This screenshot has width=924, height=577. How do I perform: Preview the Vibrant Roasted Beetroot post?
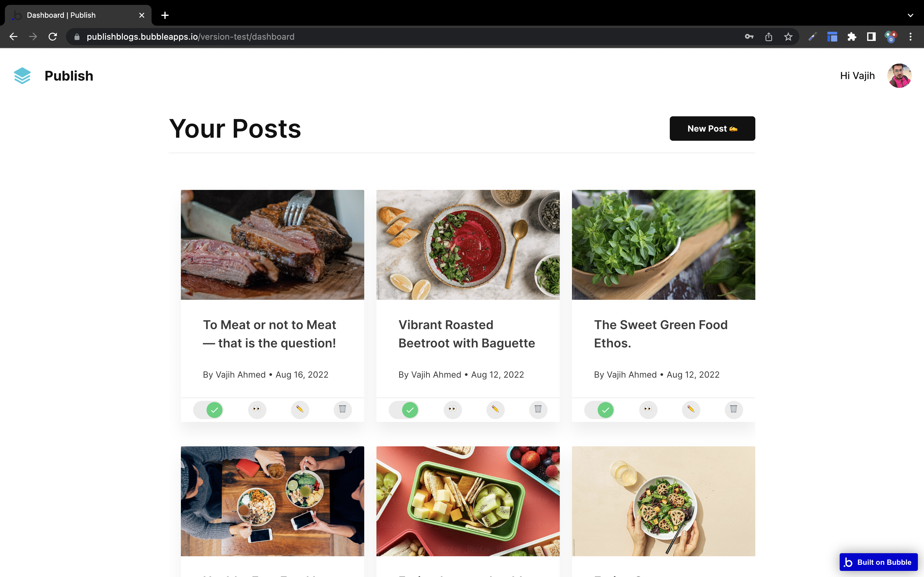(x=453, y=409)
